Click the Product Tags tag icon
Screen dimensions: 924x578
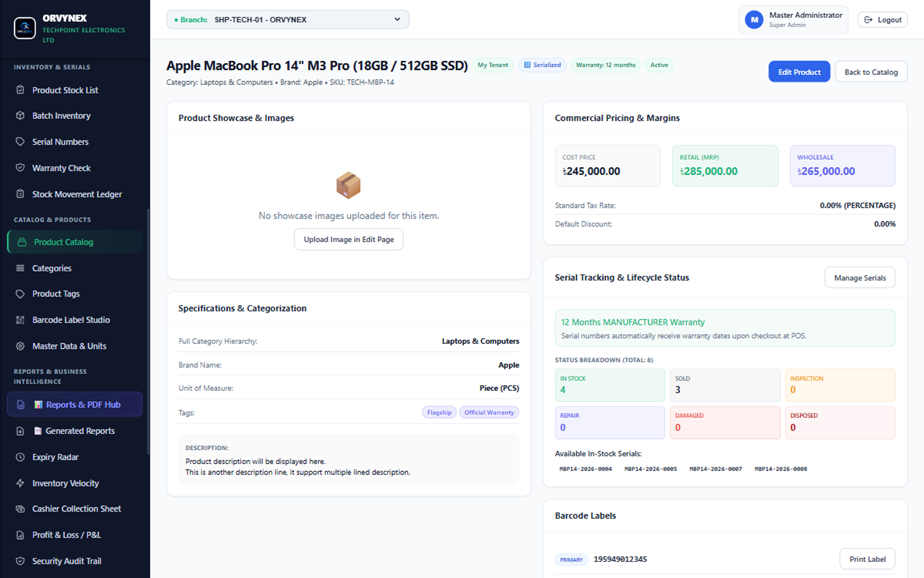(20, 294)
